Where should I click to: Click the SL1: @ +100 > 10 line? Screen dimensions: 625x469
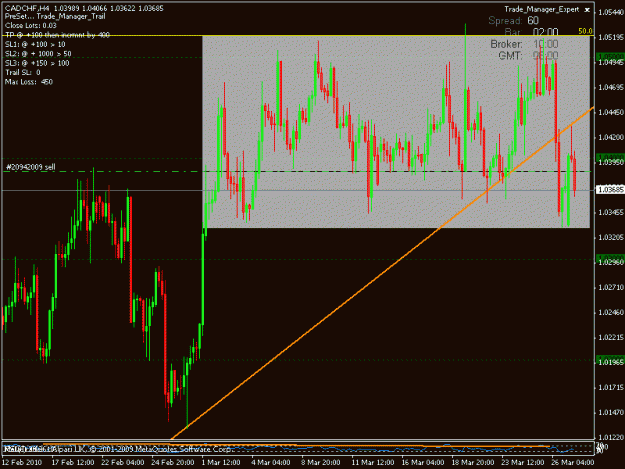click(x=35, y=44)
